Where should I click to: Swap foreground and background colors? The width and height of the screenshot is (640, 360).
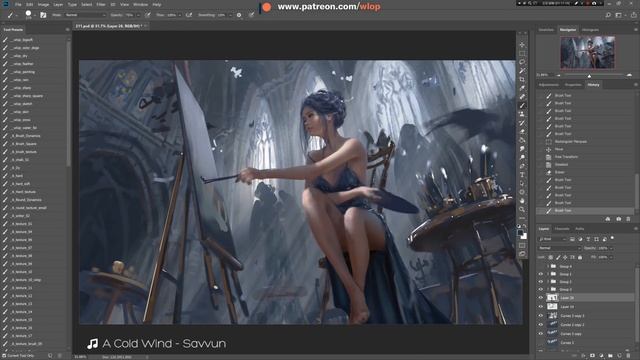(x=525, y=226)
